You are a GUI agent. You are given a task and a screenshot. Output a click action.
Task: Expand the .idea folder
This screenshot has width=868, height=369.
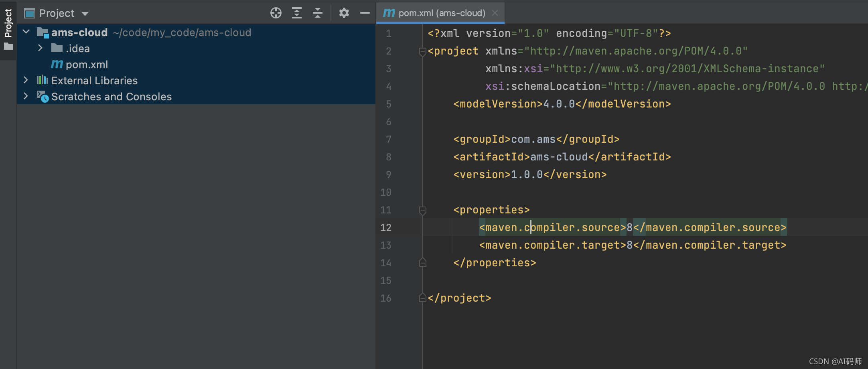40,48
